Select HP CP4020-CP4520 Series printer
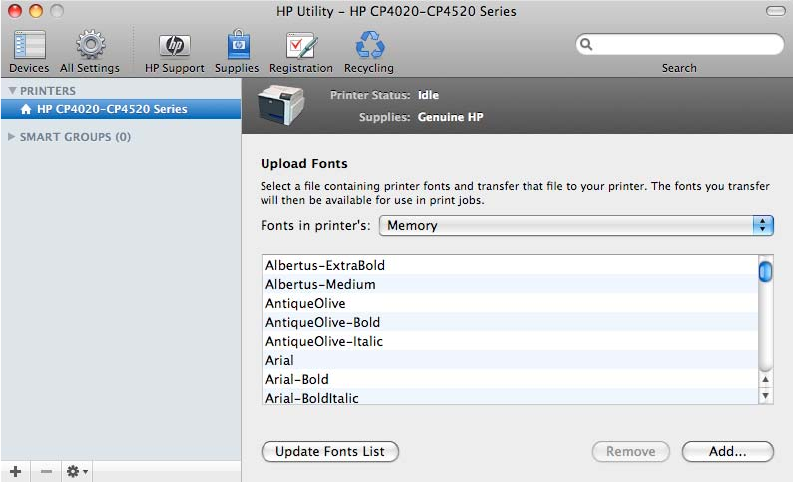 (x=121, y=109)
